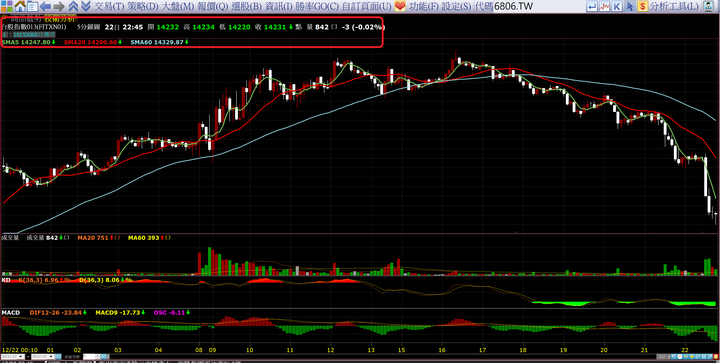Open the 設定(S) menu
The height and width of the screenshot is (363, 720).
point(456,6)
